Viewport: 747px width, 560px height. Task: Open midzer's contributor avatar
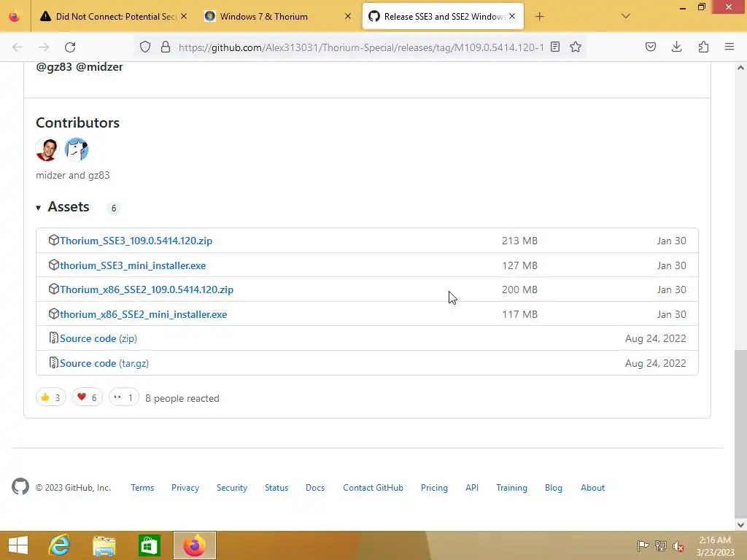[47, 149]
